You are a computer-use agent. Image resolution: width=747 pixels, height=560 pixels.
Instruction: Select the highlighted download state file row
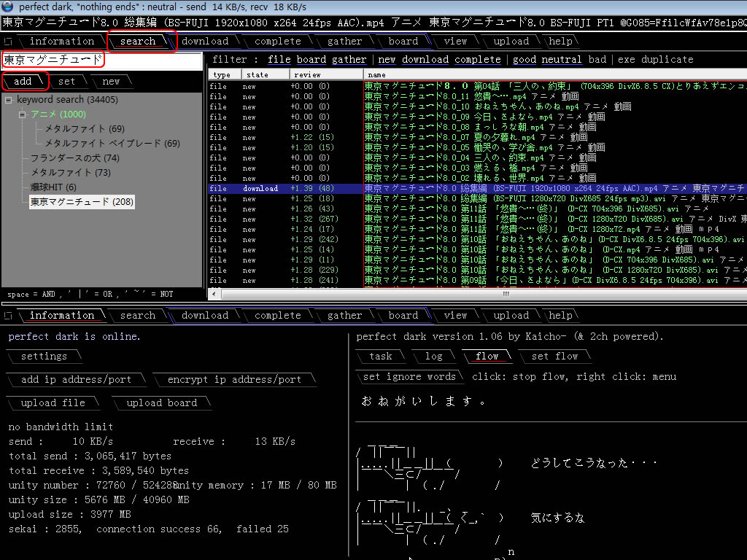coord(477,189)
